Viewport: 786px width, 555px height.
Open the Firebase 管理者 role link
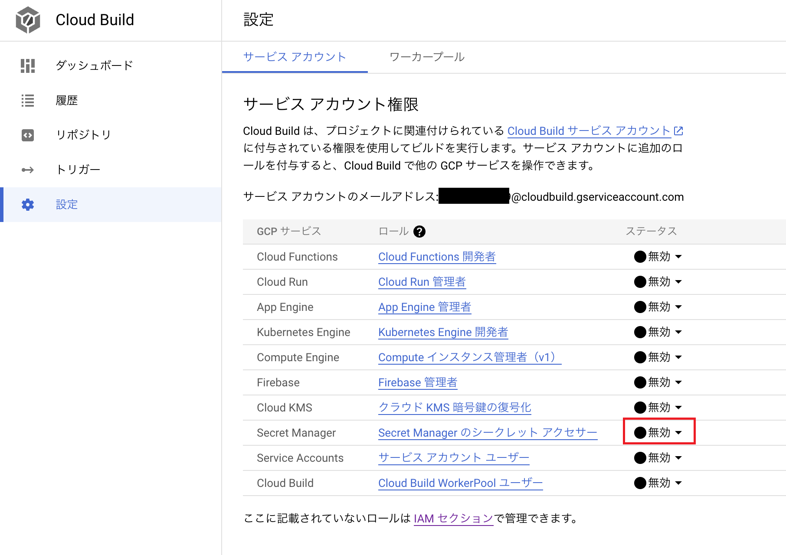click(x=418, y=382)
